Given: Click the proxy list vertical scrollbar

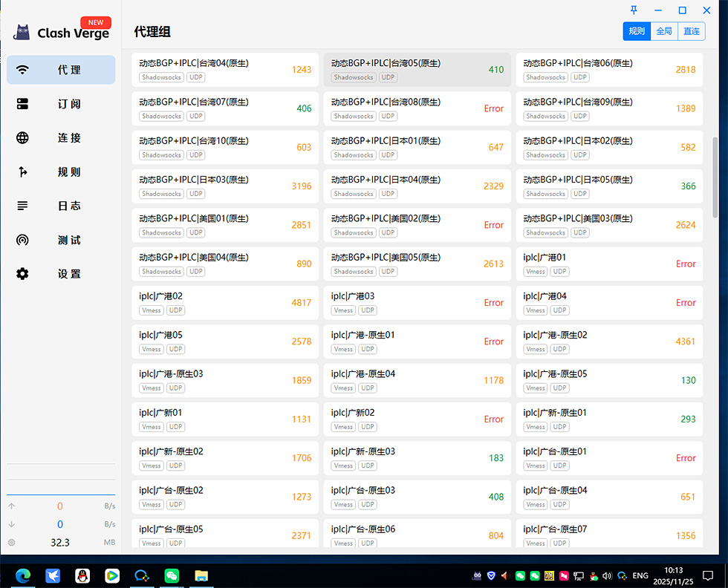Looking at the screenshot, I should [716, 171].
